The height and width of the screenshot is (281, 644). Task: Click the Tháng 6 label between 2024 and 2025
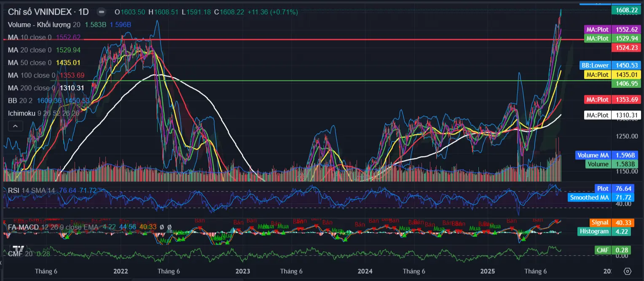(x=414, y=271)
